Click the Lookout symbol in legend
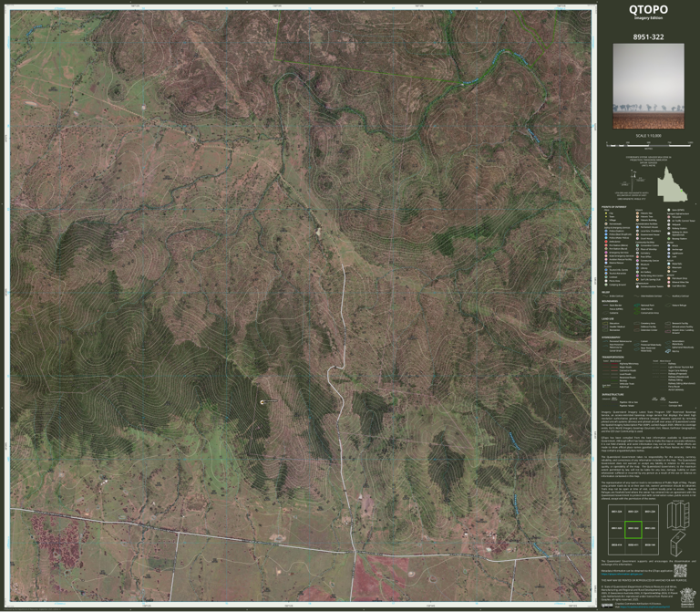The height and width of the screenshot is (612, 700). pos(606,277)
